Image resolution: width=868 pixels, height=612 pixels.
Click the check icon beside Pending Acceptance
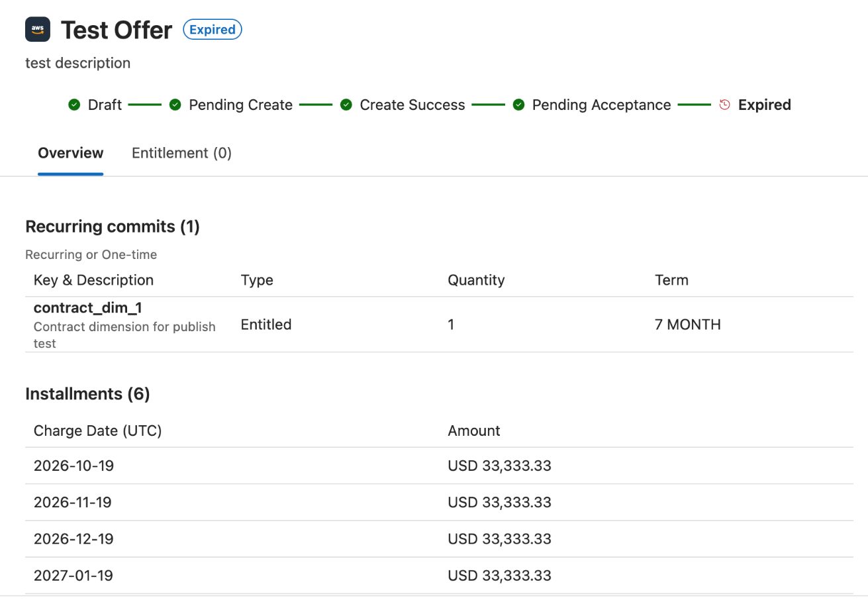coord(519,105)
